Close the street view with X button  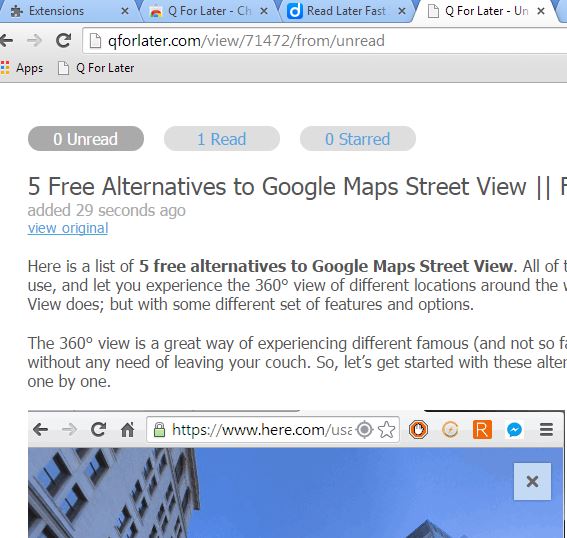(532, 482)
